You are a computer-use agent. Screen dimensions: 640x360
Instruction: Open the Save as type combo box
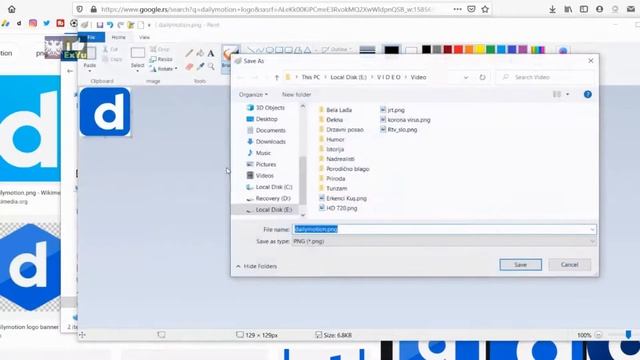click(444, 241)
